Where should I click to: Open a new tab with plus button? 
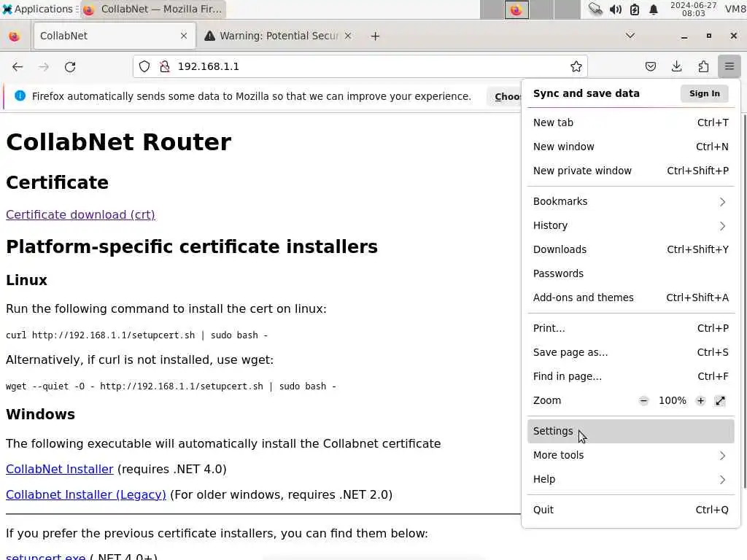tap(375, 36)
